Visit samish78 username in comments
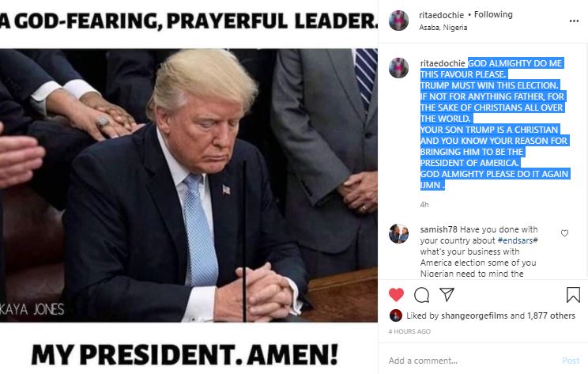Image resolution: width=588 pixels, height=374 pixels. [439, 229]
